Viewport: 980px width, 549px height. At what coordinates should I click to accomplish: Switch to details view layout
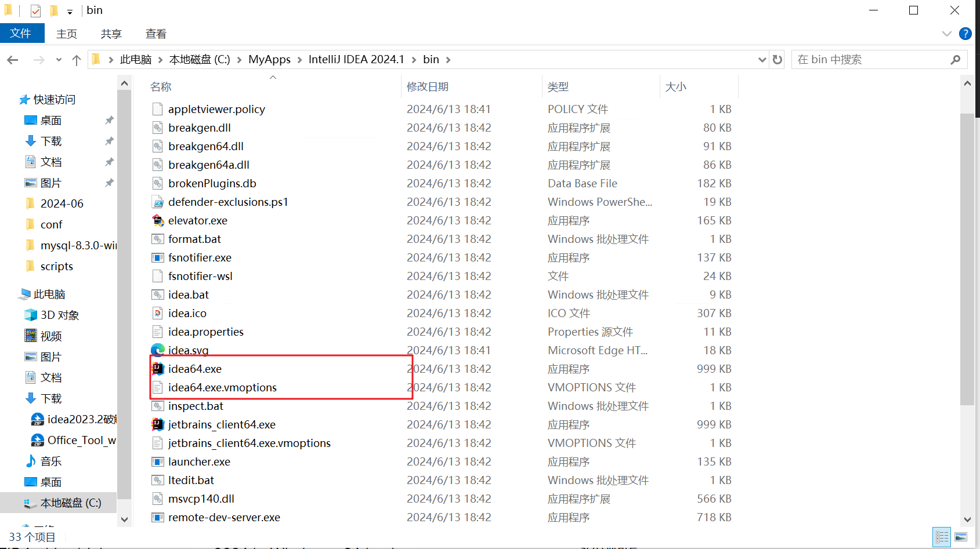[x=942, y=537]
